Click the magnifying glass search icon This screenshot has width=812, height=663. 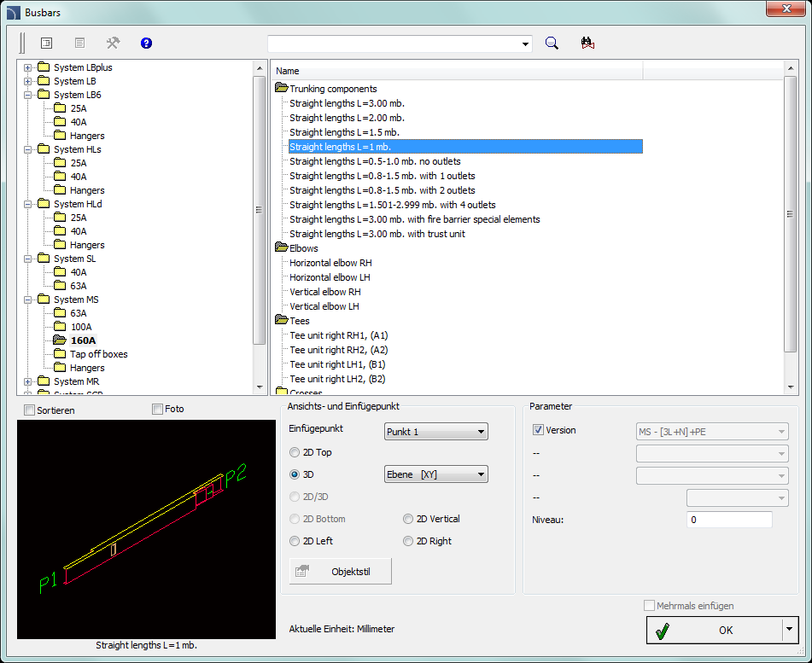(552, 44)
